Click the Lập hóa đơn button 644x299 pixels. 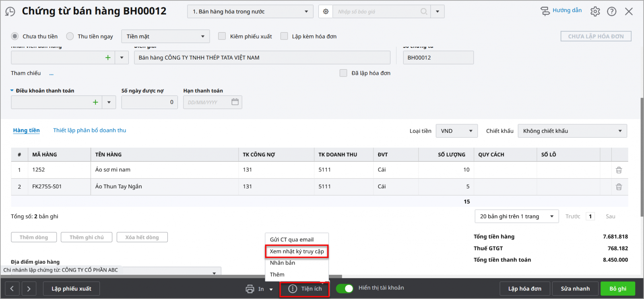point(524,289)
